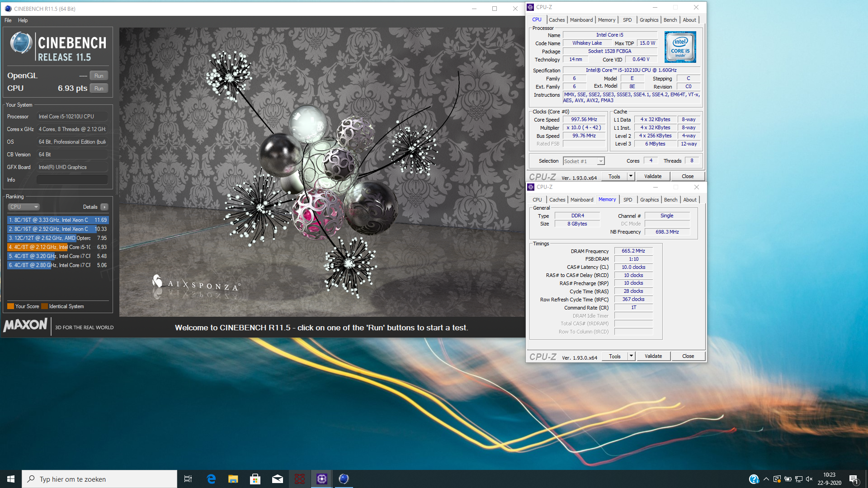The width and height of the screenshot is (868, 488).
Task: Click Tools button in top CPU-Z window
Action: (x=614, y=177)
